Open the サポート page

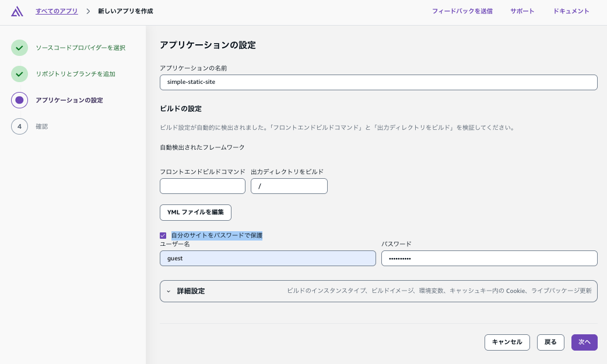[522, 11]
